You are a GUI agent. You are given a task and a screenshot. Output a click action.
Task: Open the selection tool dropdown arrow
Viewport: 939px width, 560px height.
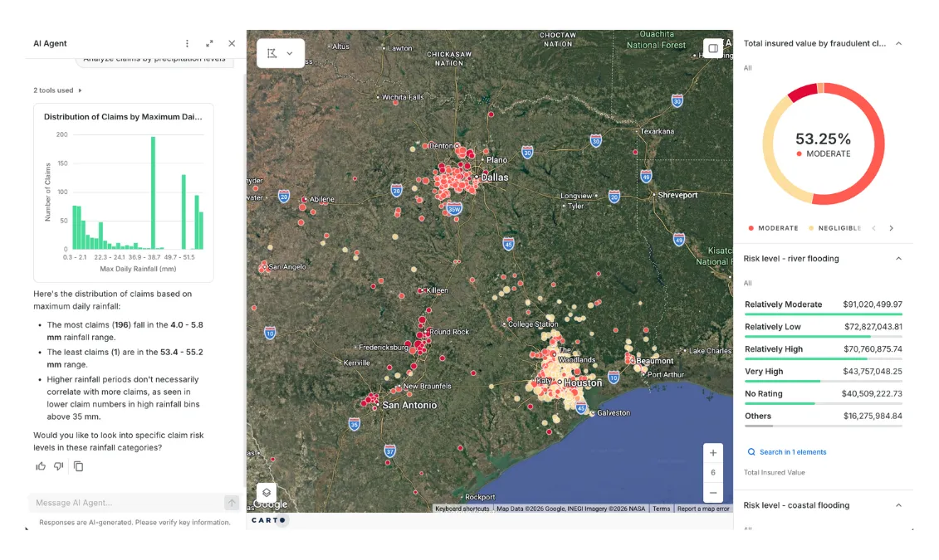(x=290, y=53)
